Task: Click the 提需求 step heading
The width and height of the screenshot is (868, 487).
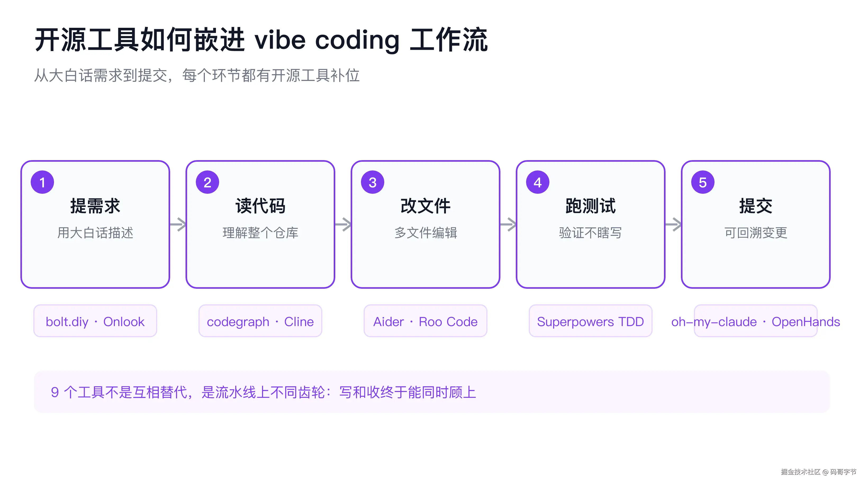Action: point(95,206)
